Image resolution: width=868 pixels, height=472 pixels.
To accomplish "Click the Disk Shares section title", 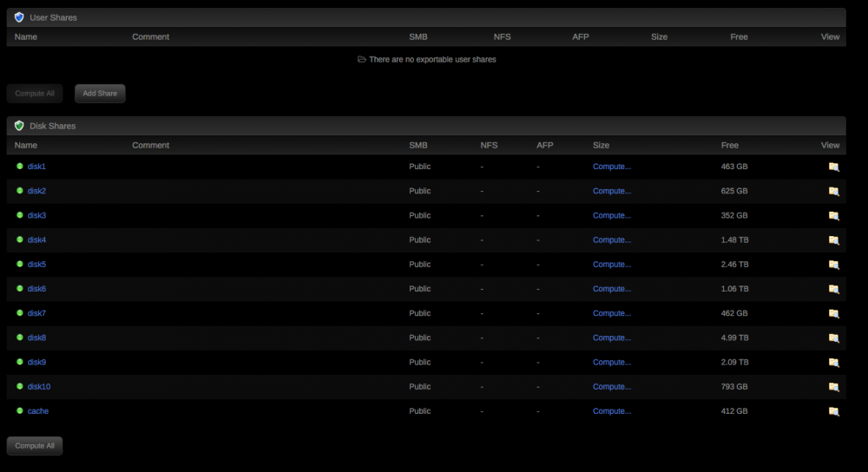I will (x=53, y=126).
